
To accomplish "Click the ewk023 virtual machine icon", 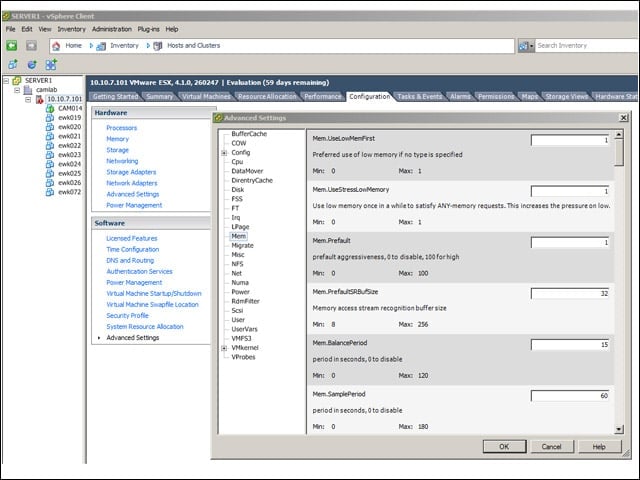I will click(50, 155).
